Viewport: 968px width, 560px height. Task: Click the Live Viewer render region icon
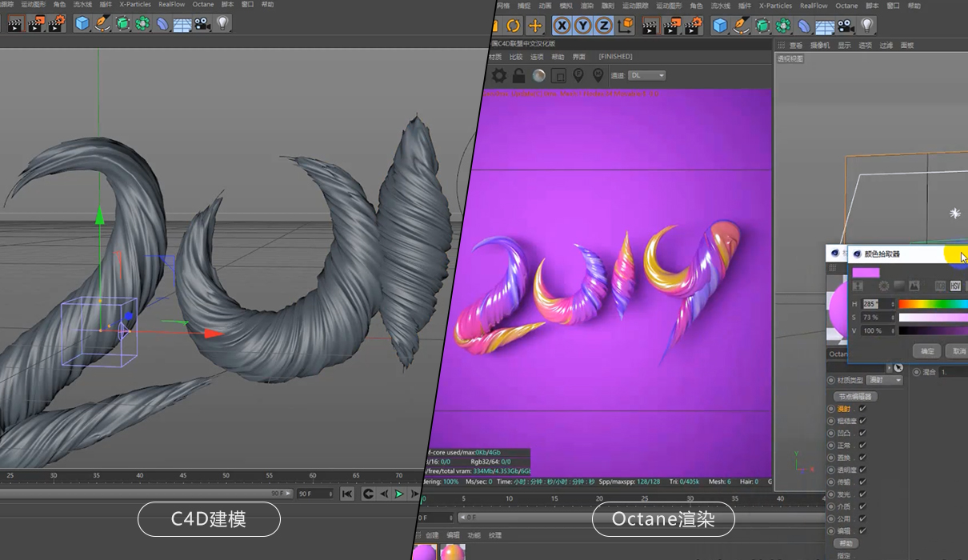tap(558, 75)
